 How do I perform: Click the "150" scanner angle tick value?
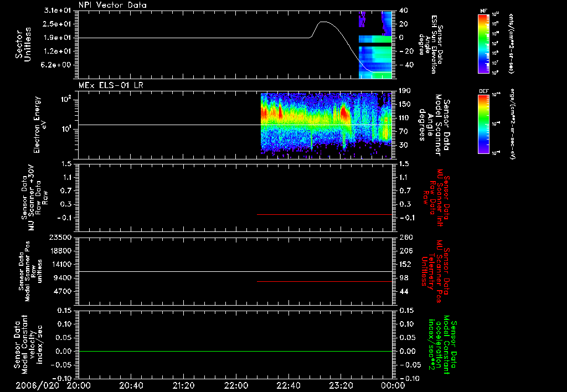[405, 105]
